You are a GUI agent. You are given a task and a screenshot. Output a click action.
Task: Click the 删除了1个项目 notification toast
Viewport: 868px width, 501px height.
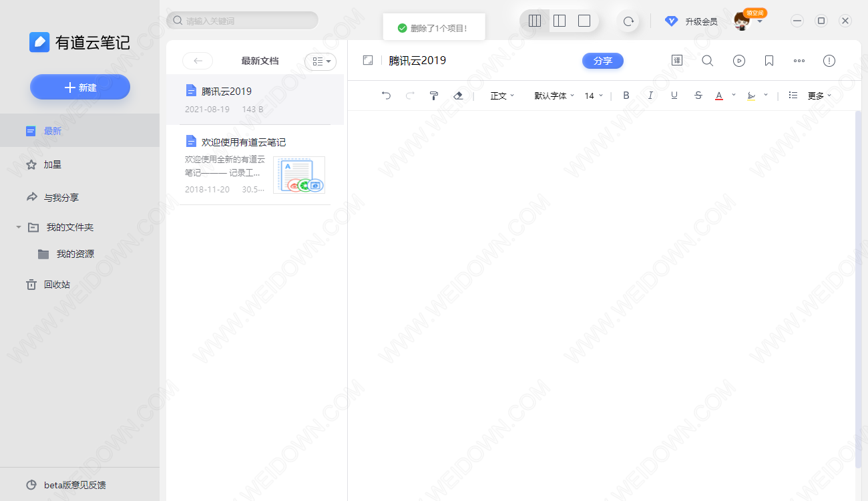(x=434, y=28)
